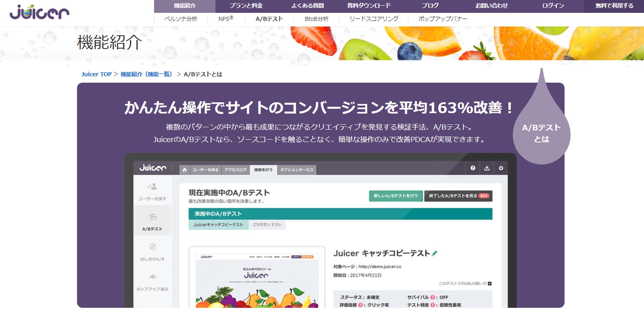Click the 機能紹介（機能一覧） breadcrumb link

click(147, 74)
